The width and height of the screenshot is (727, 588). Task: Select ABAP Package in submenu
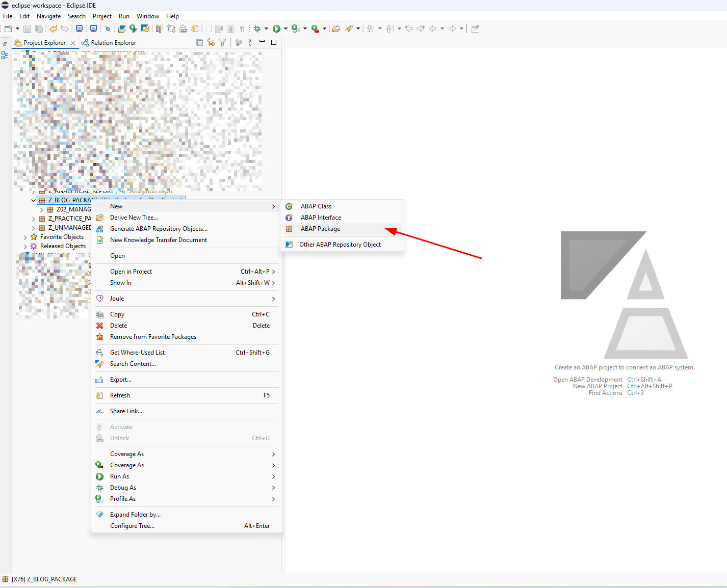pos(342,229)
